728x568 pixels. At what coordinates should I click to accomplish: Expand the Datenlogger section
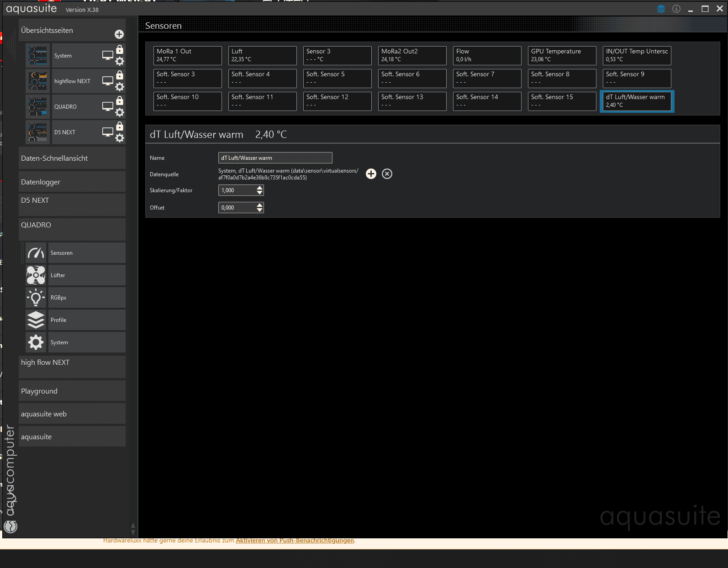tap(72, 182)
